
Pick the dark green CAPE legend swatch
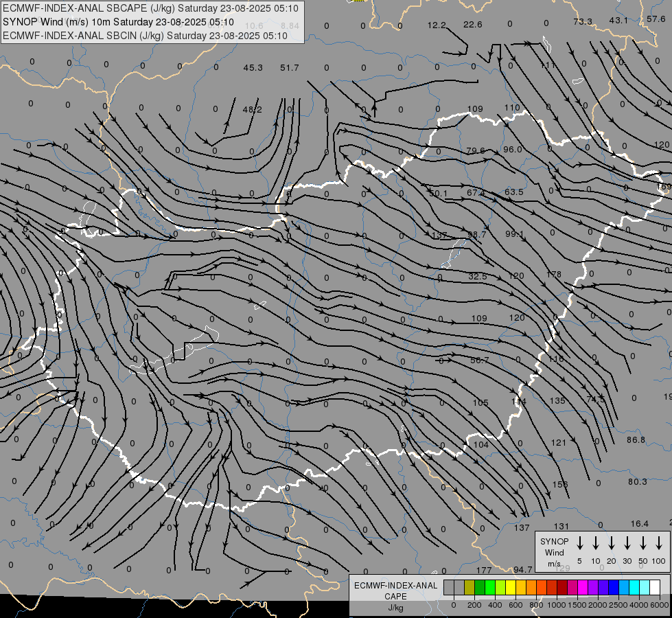(480, 588)
